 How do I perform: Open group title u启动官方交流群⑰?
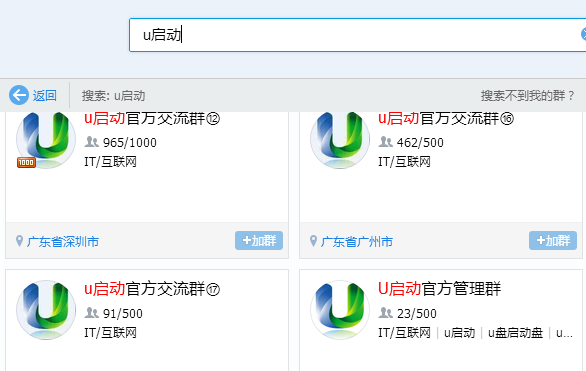tap(152, 289)
